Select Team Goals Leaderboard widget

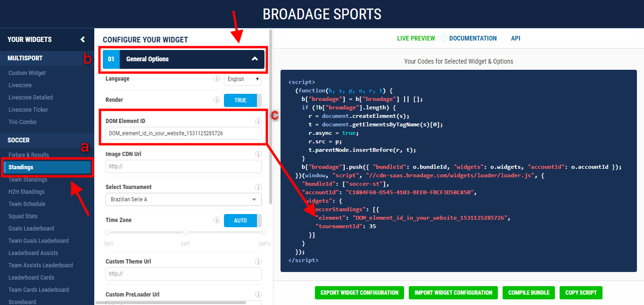[39, 241]
